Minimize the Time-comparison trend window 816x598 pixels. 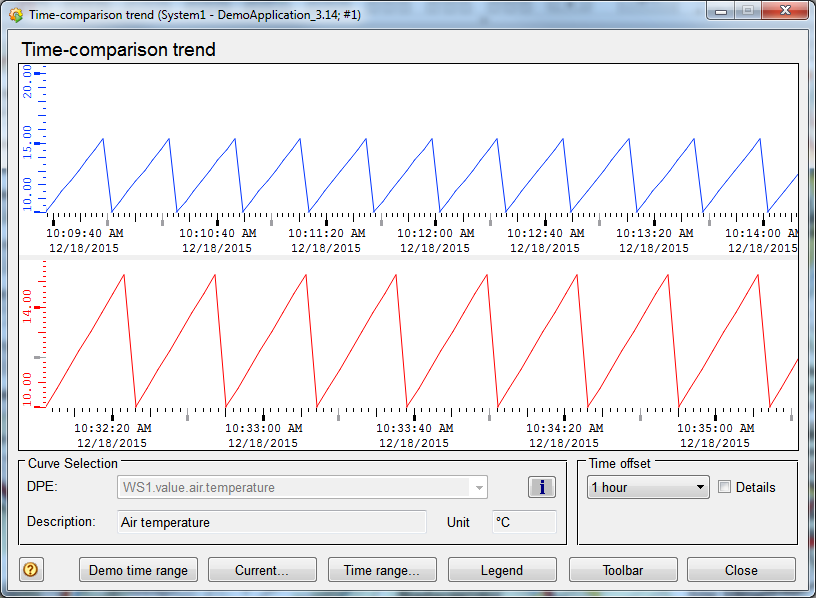tap(721, 13)
